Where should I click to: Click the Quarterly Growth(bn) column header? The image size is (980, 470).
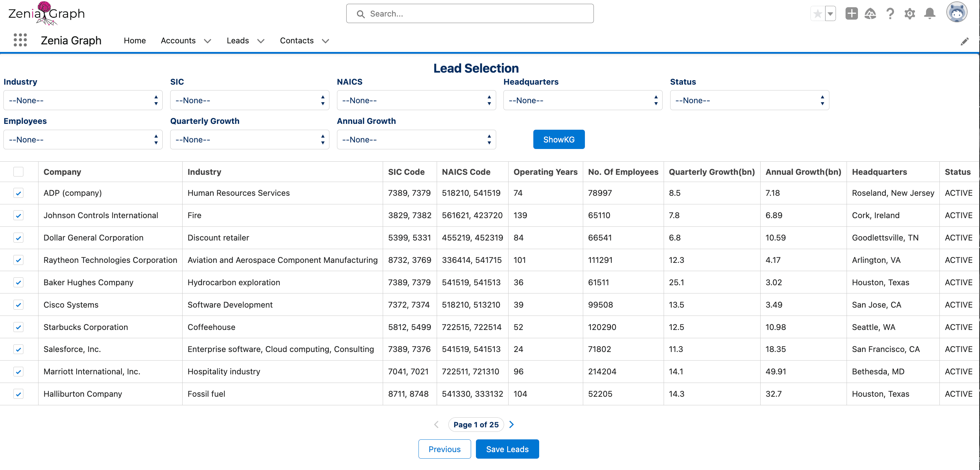[x=712, y=172]
